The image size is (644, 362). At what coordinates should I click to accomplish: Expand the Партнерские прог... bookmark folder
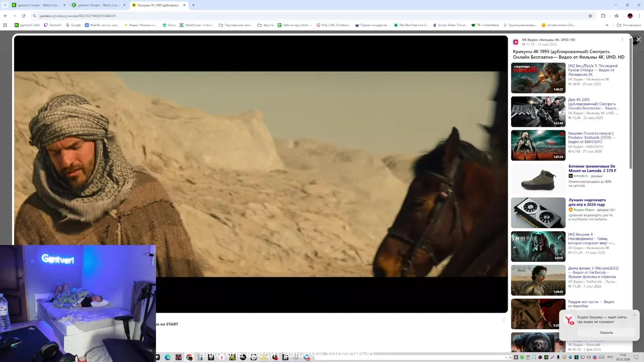(x=235, y=25)
